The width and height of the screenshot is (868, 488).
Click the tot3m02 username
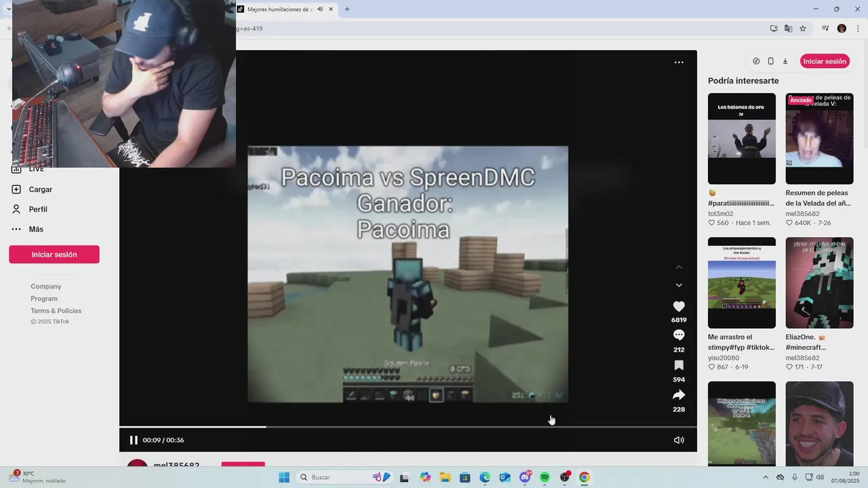[720, 213]
